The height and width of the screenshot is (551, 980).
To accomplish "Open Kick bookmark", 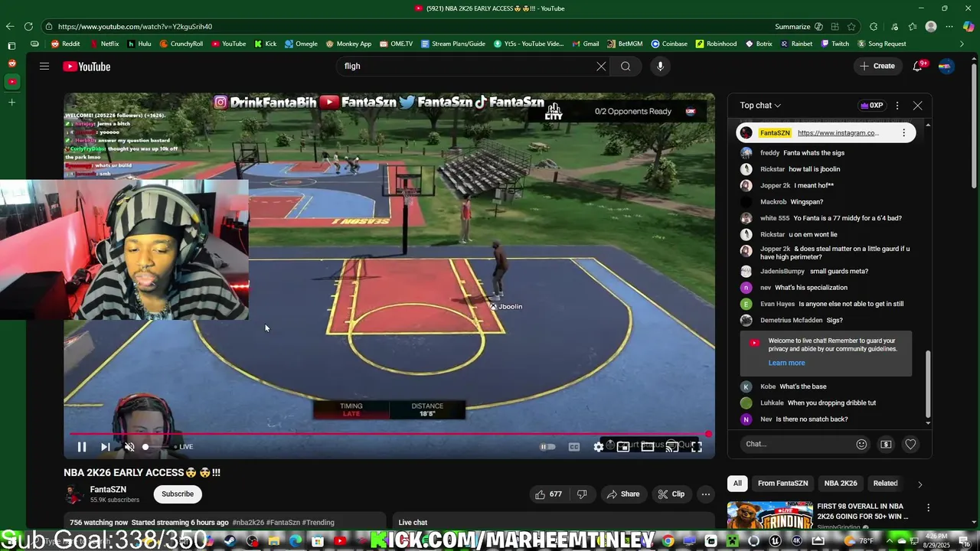I will [266, 44].
